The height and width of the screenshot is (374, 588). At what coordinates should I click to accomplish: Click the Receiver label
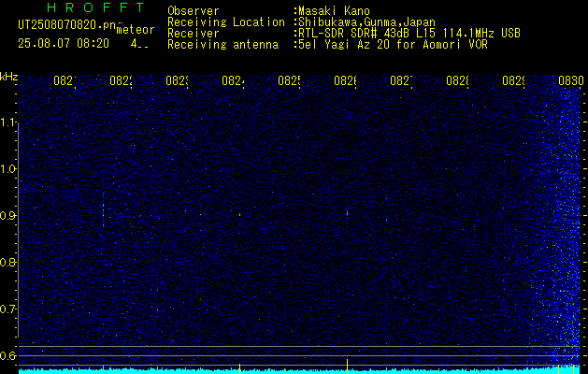click(194, 34)
